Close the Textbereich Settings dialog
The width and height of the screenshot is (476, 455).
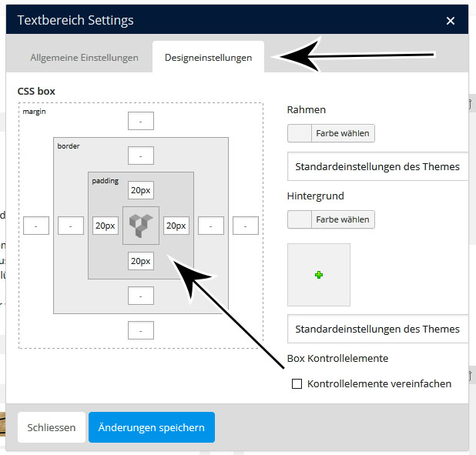(x=451, y=21)
